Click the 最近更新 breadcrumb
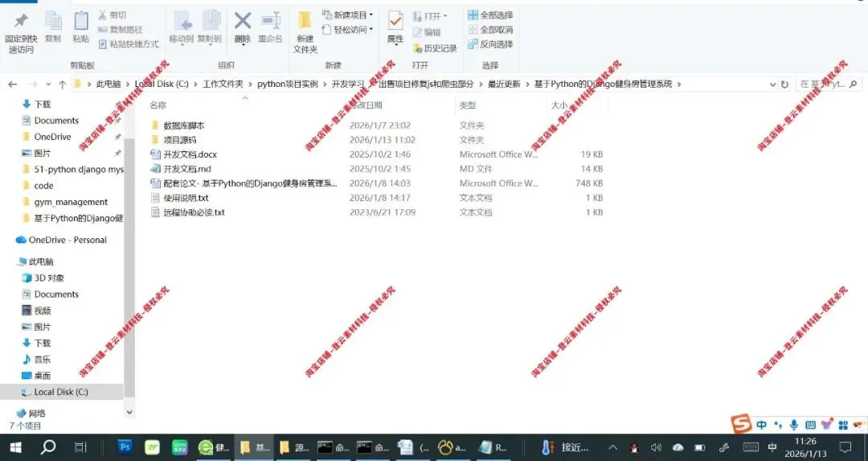The height and width of the screenshot is (461, 868). click(504, 84)
